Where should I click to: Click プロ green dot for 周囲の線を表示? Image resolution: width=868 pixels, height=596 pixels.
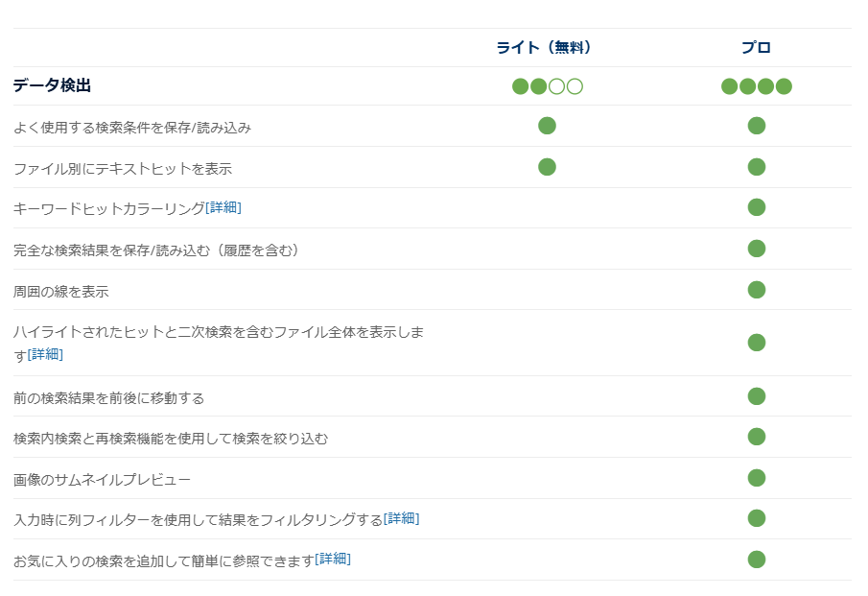point(756,290)
